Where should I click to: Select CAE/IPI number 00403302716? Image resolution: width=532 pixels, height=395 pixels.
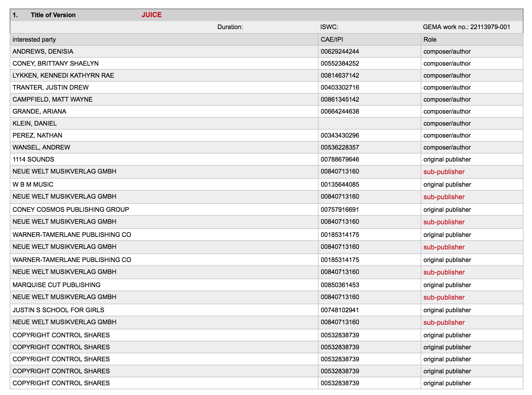[x=340, y=88]
